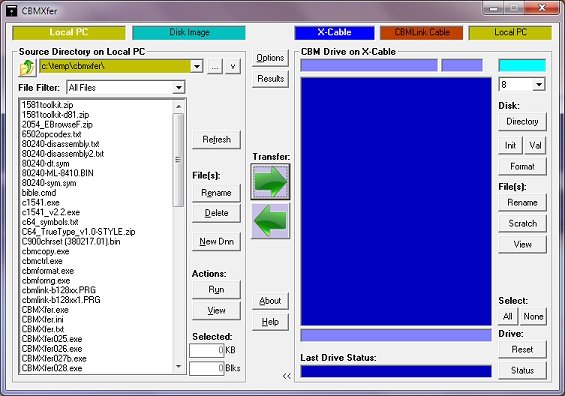Refresh the source file list

(216, 140)
